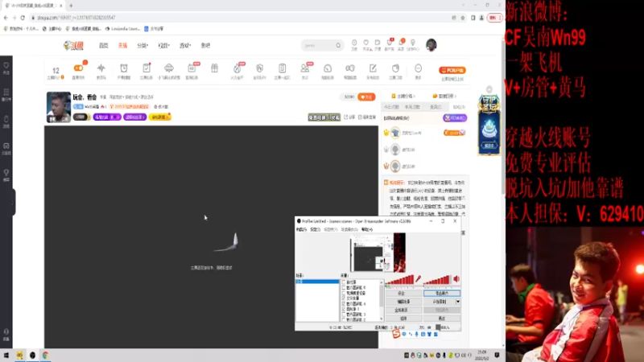Open the UFO spaceship tool in streamer toolbar

pyautogui.click(x=169, y=68)
